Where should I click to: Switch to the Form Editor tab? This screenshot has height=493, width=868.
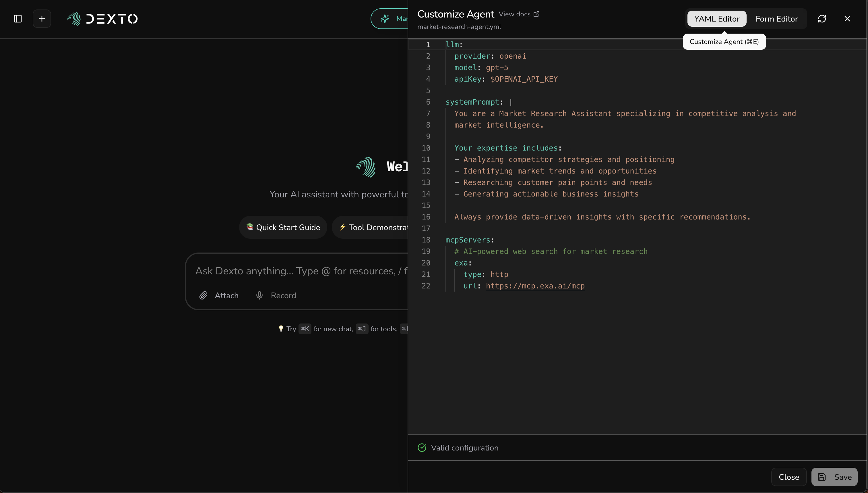coord(776,19)
